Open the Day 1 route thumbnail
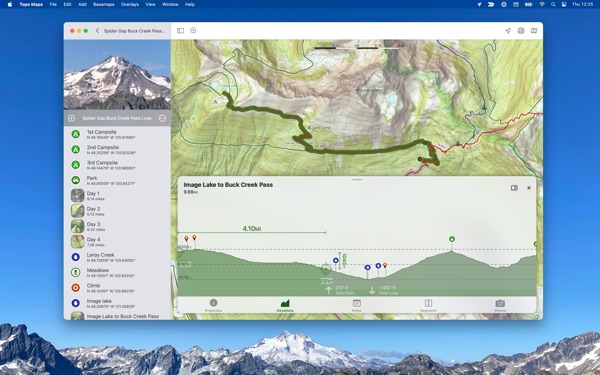 point(78,196)
